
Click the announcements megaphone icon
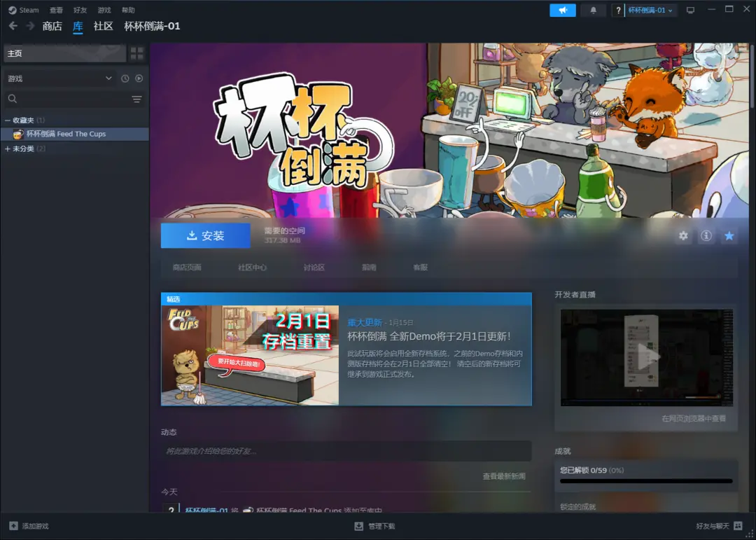pos(563,11)
